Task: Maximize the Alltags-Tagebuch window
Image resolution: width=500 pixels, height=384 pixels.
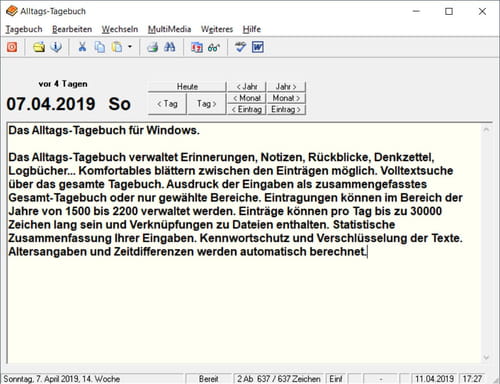Action: tap(449, 11)
